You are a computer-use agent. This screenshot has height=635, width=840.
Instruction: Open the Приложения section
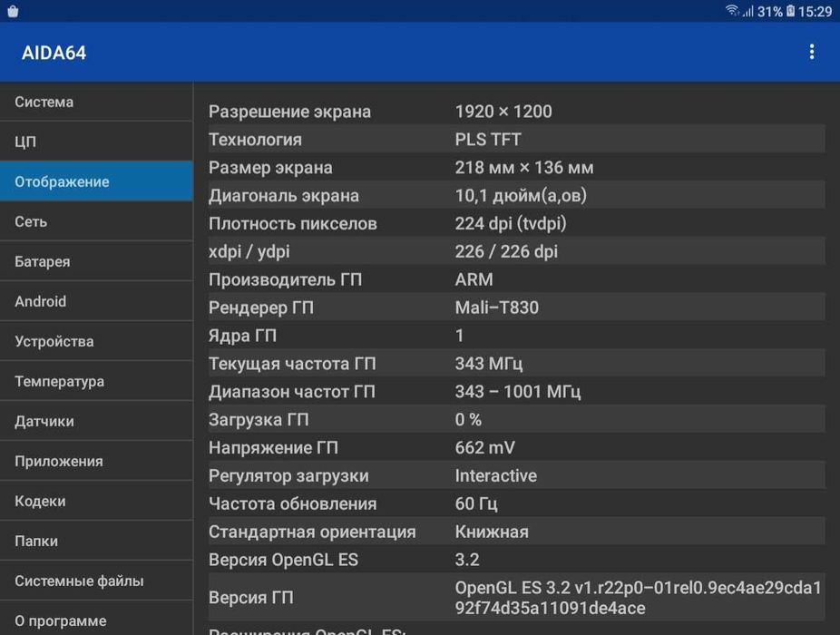(x=96, y=461)
